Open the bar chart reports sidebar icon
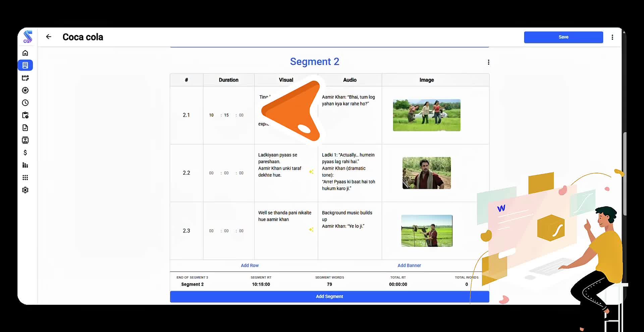644x332 pixels. 25,165
